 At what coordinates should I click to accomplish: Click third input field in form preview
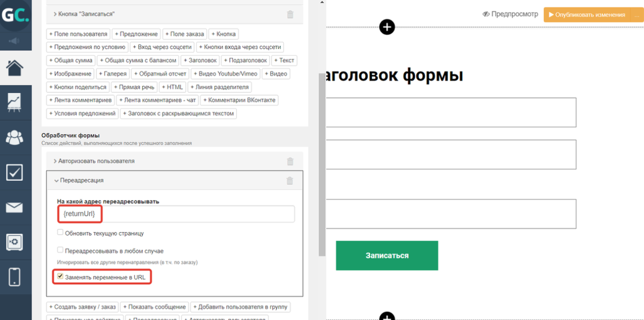[451, 214]
